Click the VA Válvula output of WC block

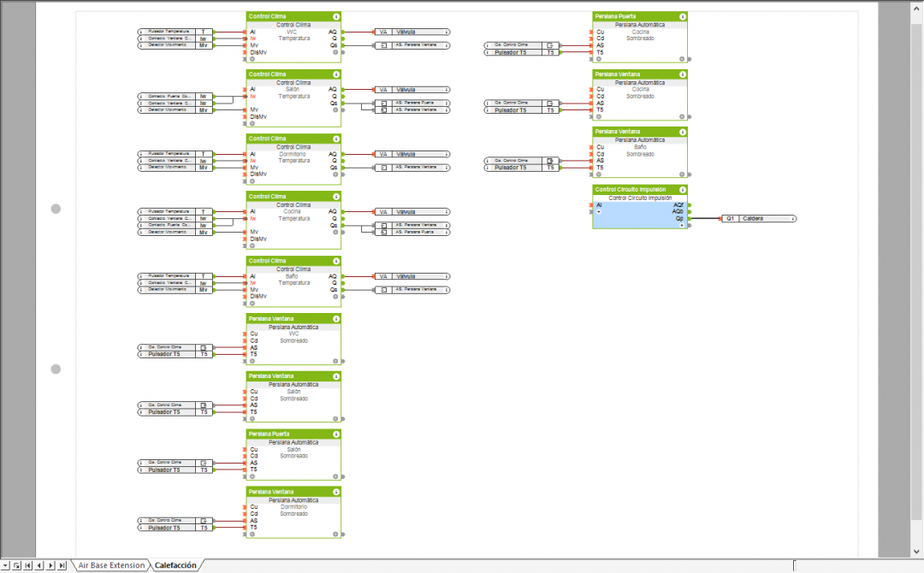coord(411,32)
